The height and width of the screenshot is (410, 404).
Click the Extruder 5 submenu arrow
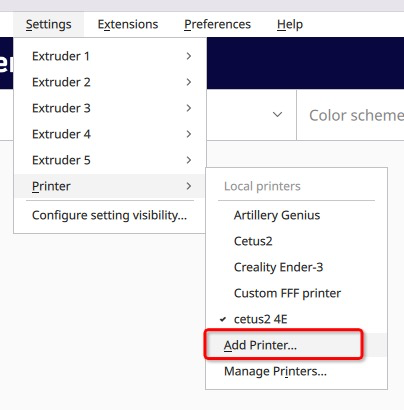click(x=189, y=160)
